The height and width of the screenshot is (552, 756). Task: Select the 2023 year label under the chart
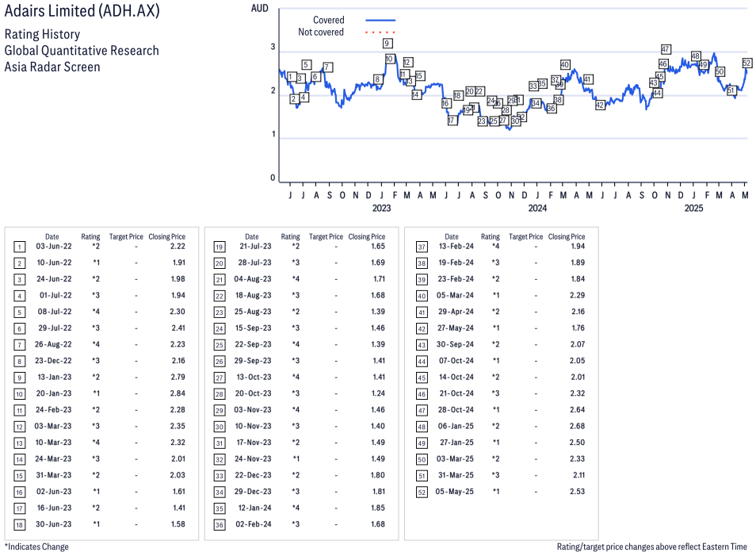[381, 208]
